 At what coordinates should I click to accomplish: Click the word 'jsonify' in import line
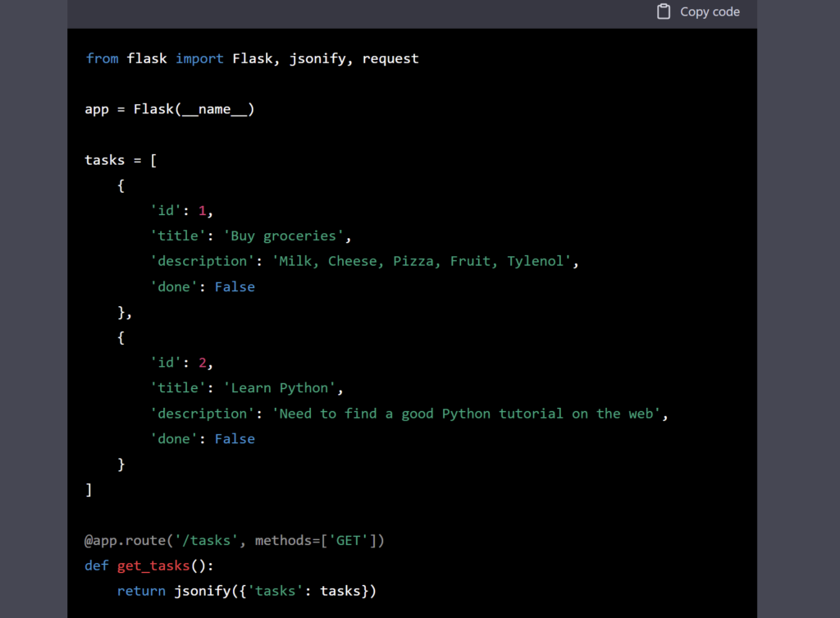pyautogui.click(x=317, y=58)
